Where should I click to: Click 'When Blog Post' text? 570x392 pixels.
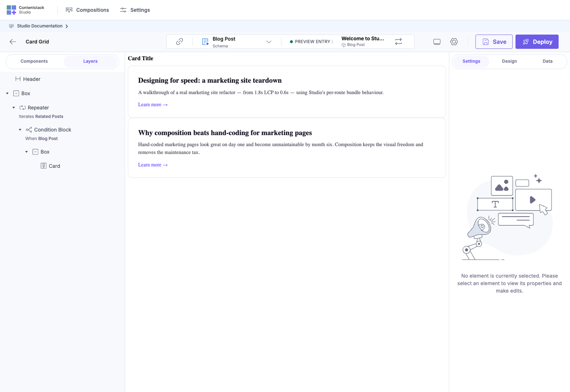pyautogui.click(x=41, y=139)
